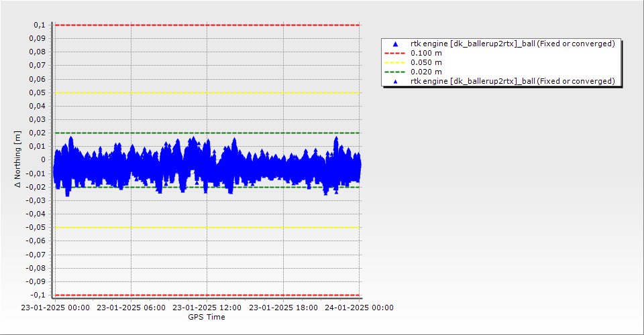Viewport: 644px width, 335px height.
Task: Click the '0,08' y-axis tick label
Action: 38,52
